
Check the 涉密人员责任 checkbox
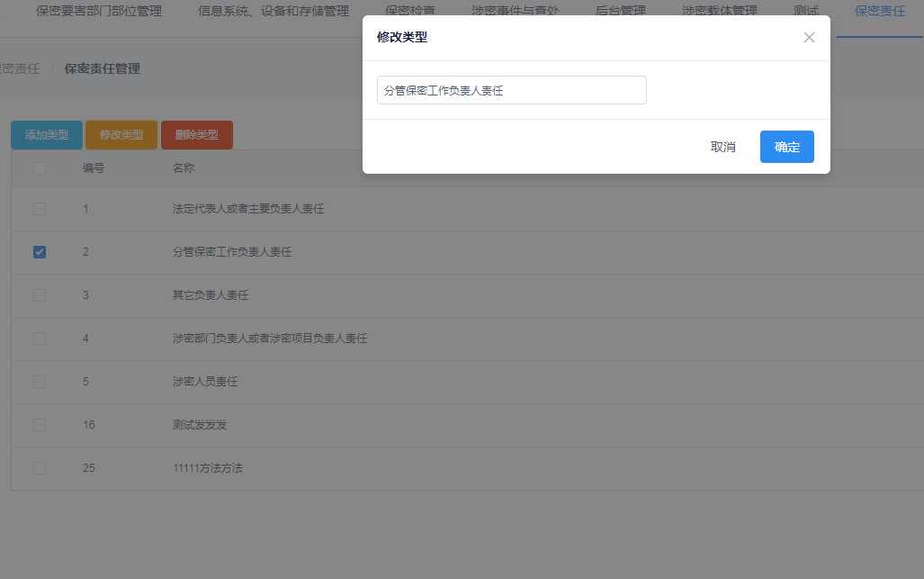[39, 381]
